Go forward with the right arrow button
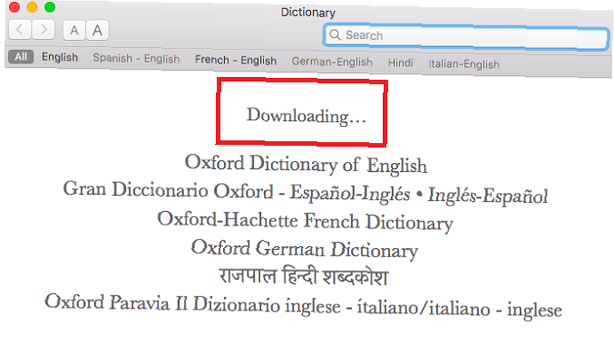The image size is (614, 364). coord(43,29)
